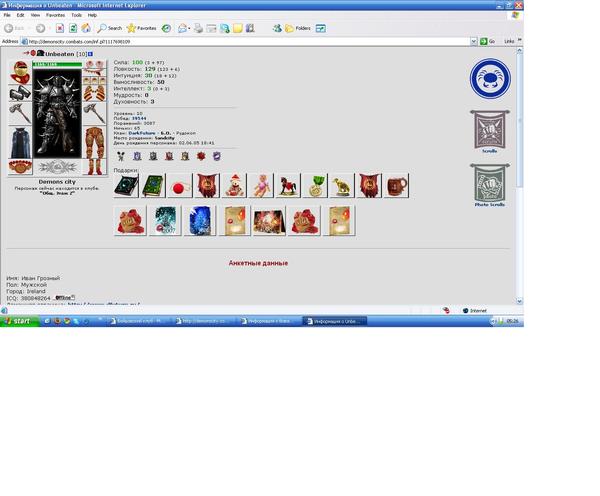This screenshot has height=496, width=600.
Task: Click the Анкетные данные heading
Action: coord(258,263)
